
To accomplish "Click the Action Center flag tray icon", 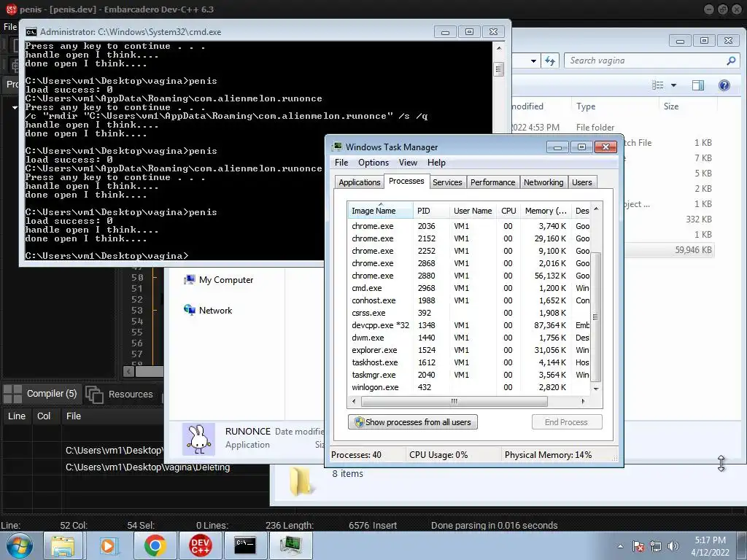I will click(x=638, y=546).
